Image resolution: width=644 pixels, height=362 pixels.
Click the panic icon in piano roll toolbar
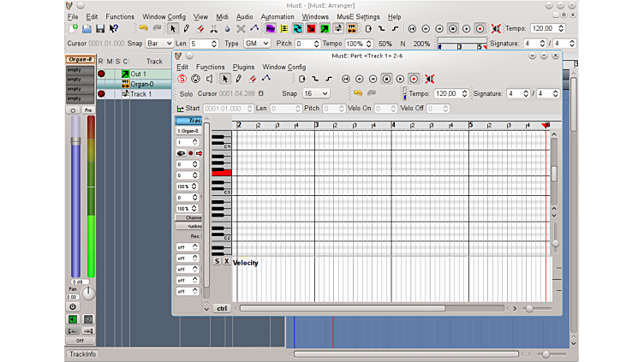[x=430, y=79]
